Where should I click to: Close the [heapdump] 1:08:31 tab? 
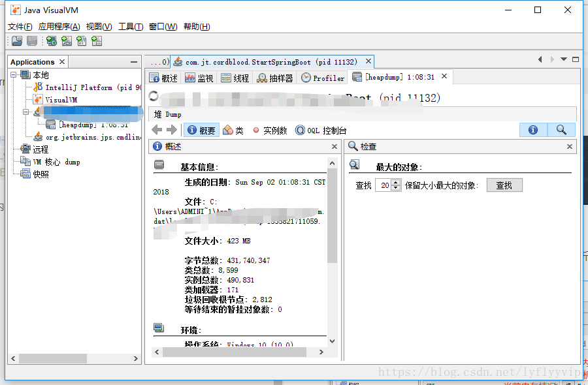click(x=444, y=76)
